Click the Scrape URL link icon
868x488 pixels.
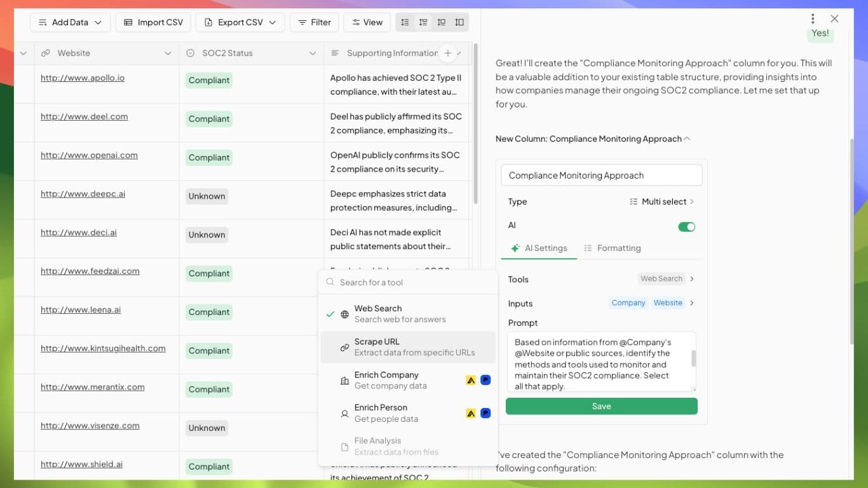pos(344,348)
